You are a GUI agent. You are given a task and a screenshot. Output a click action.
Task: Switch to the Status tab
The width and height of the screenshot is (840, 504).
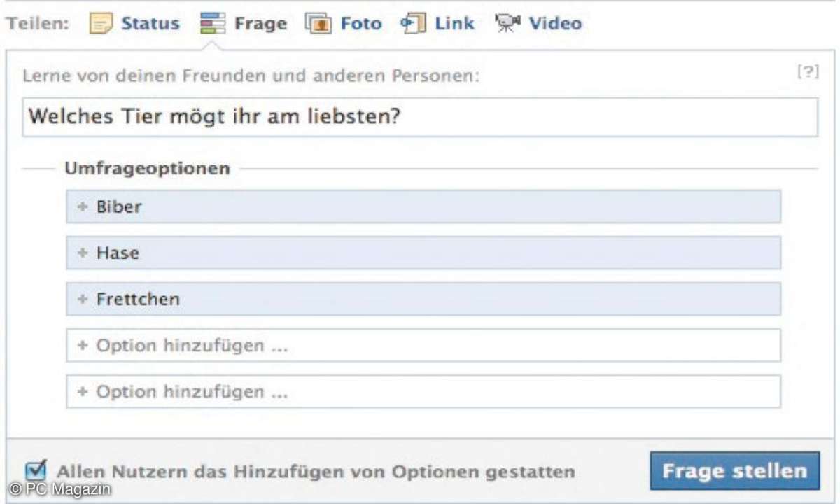(150, 24)
